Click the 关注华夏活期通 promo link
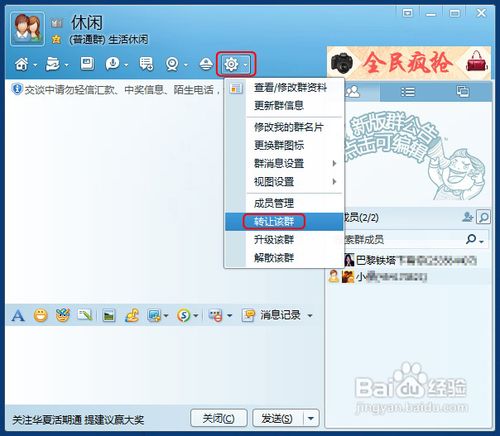The height and width of the screenshot is (436, 500). (x=78, y=420)
